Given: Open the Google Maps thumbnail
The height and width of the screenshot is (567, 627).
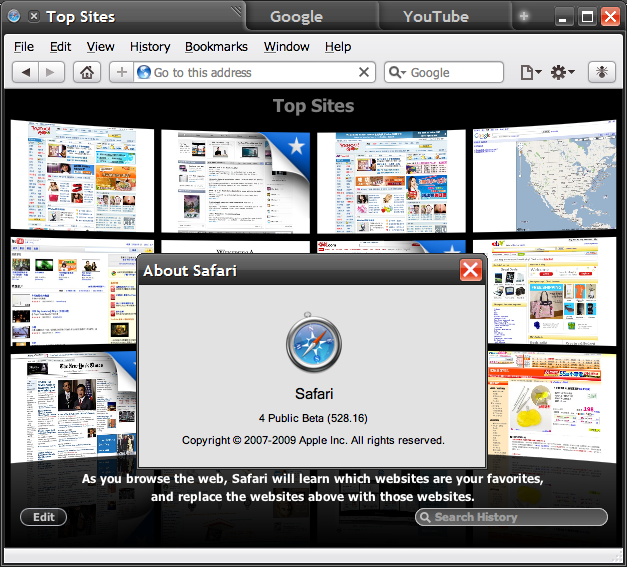Looking at the screenshot, I should 544,176.
